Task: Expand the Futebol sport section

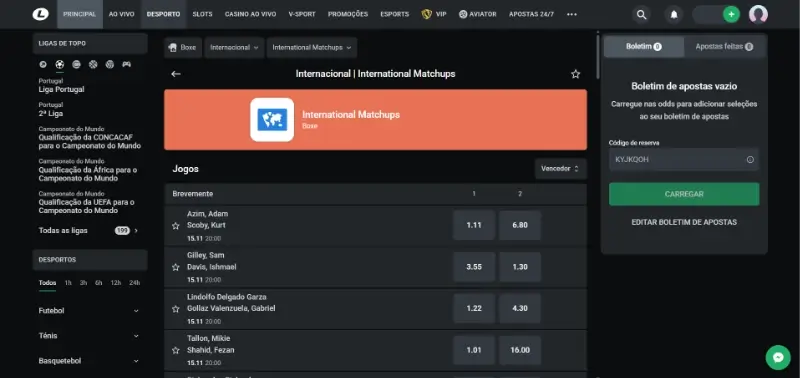Action: point(90,311)
